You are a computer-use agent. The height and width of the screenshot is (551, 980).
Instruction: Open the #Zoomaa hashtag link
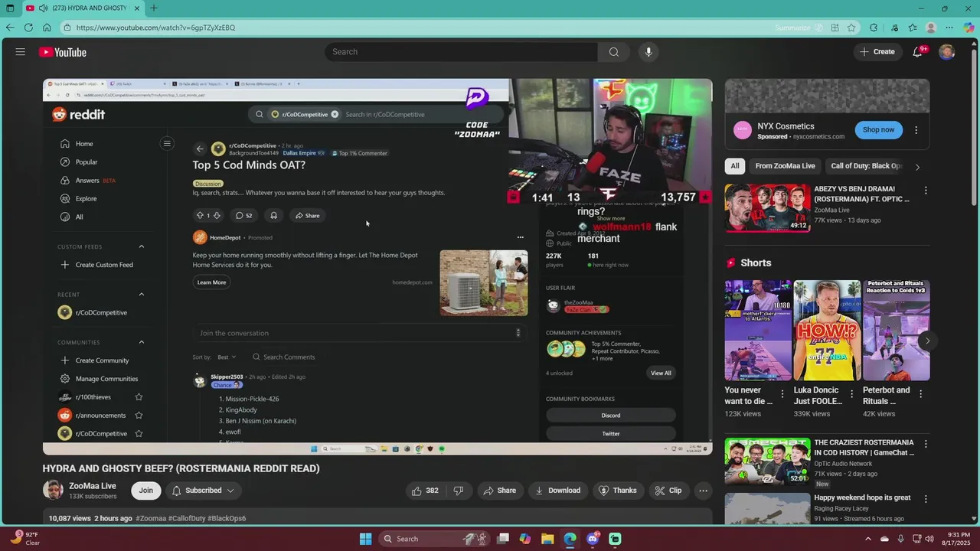pyautogui.click(x=151, y=519)
